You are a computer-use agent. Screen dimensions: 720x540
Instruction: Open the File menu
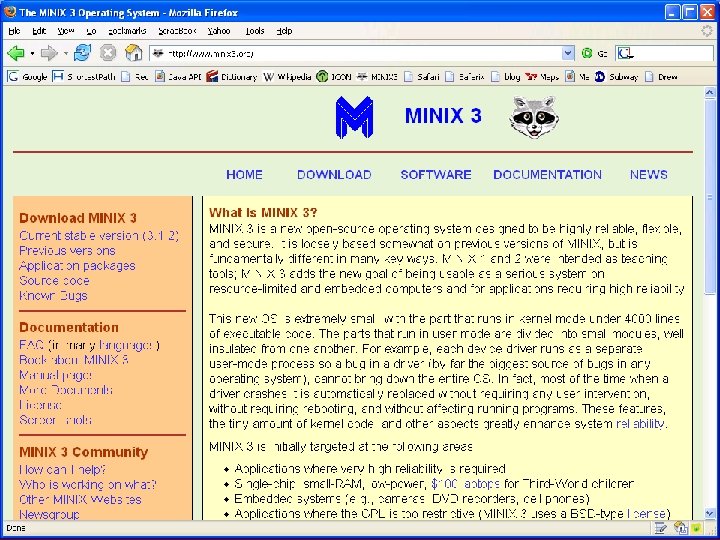point(14,31)
